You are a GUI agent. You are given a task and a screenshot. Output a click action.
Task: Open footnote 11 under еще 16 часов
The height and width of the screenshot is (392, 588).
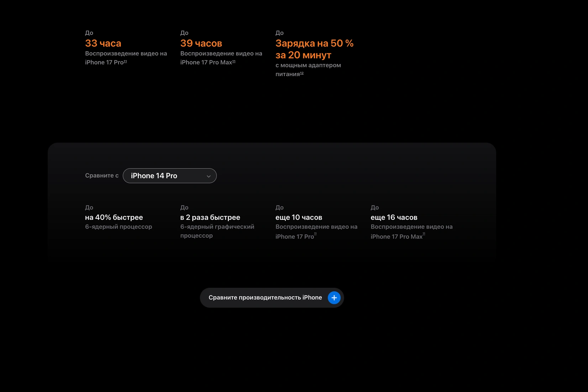tap(424, 234)
